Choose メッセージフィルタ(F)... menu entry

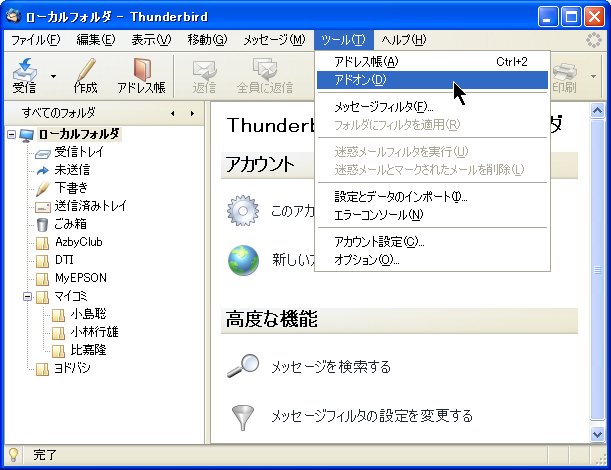[433, 106]
